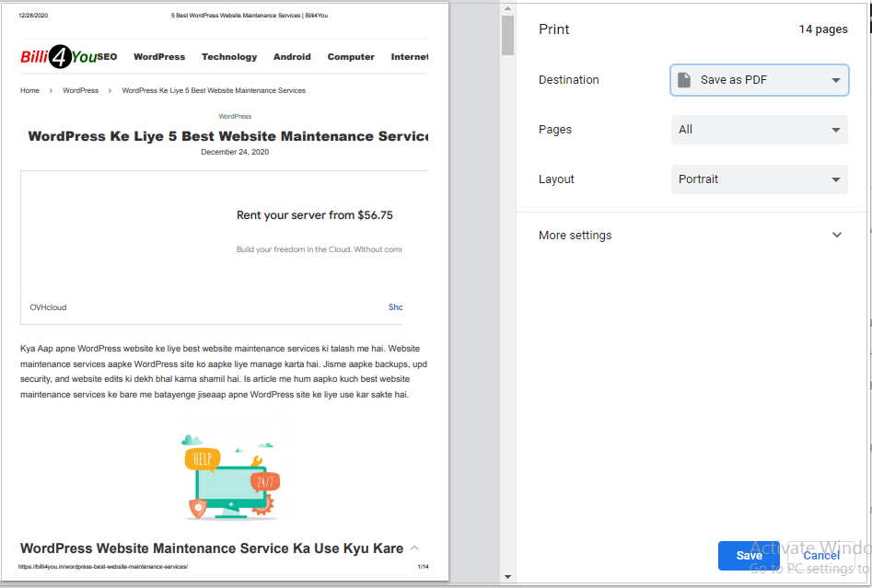Click the WordPress navigation menu item
This screenshot has width=872, height=588.
click(x=159, y=57)
